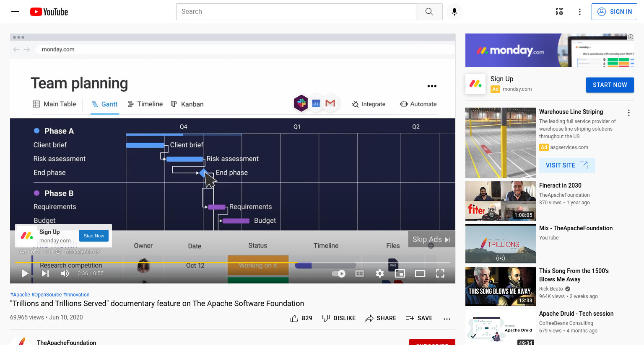Click START NOW on monday.com sidebar ad
Viewport: 644px width, 345px height.
click(x=610, y=85)
